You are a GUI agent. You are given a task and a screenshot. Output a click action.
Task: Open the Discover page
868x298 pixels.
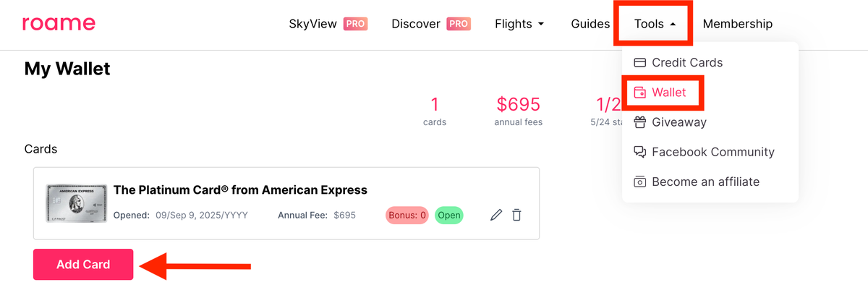click(416, 24)
